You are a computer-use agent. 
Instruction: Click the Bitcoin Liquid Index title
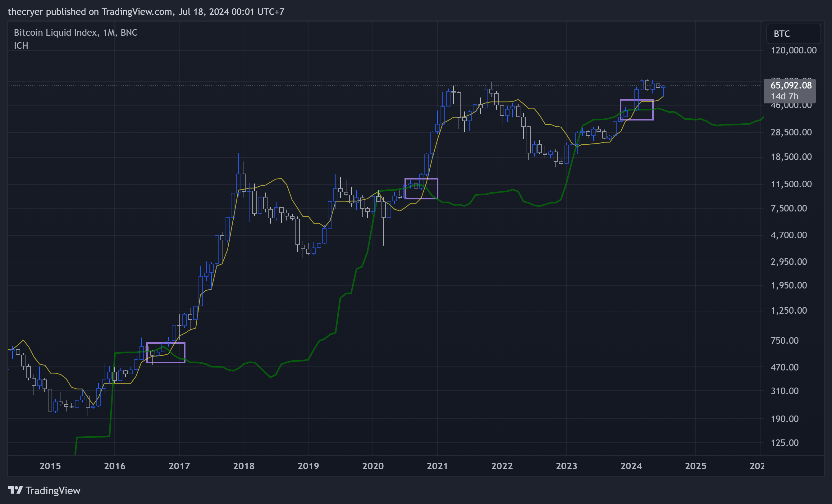(75, 32)
